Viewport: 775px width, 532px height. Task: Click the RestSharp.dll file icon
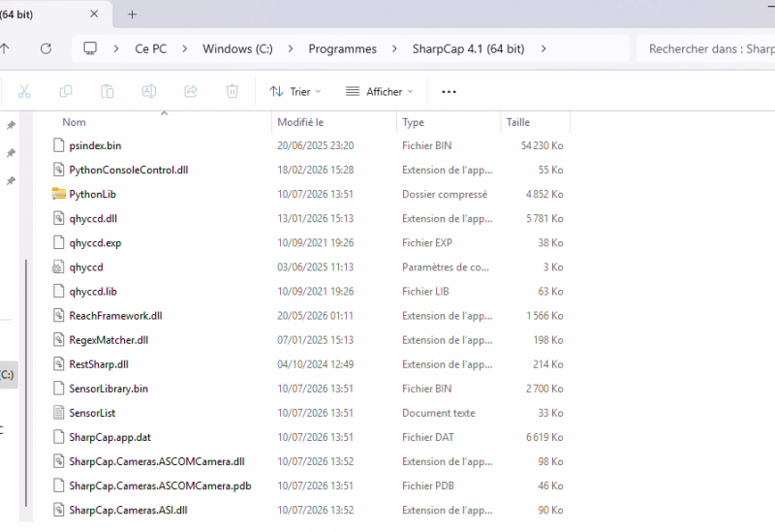coord(58,364)
